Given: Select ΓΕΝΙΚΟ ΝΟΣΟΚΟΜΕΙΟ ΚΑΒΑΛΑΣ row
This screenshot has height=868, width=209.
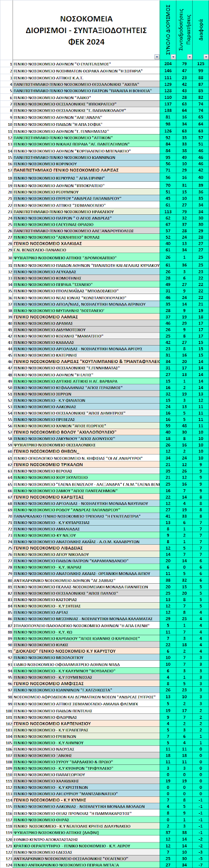Looking at the screenshot, I should tap(104, 343).
